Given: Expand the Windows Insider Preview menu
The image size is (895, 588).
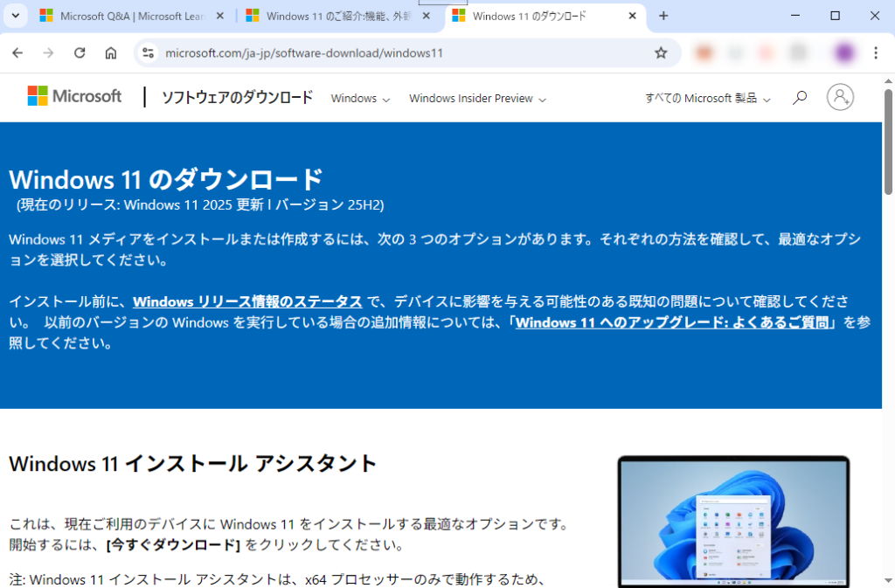Looking at the screenshot, I should 477,99.
